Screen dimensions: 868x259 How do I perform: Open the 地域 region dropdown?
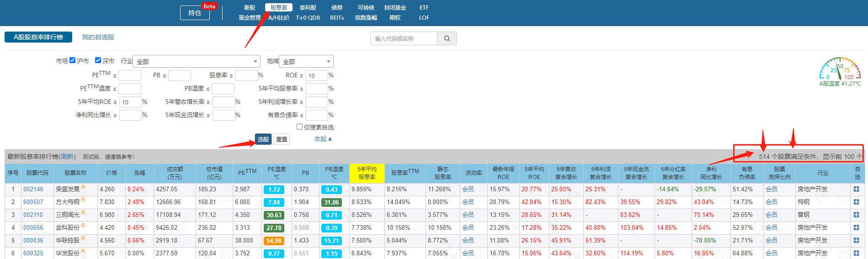click(306, 61)
